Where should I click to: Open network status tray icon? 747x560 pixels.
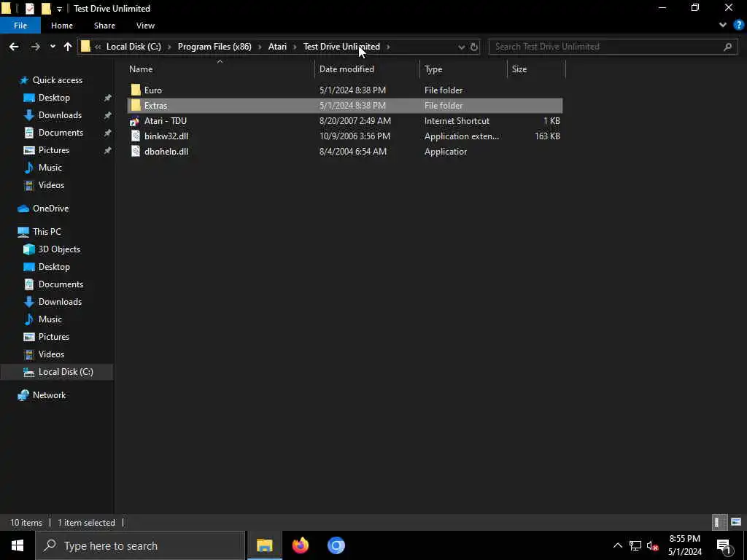(x=635, y=545)
